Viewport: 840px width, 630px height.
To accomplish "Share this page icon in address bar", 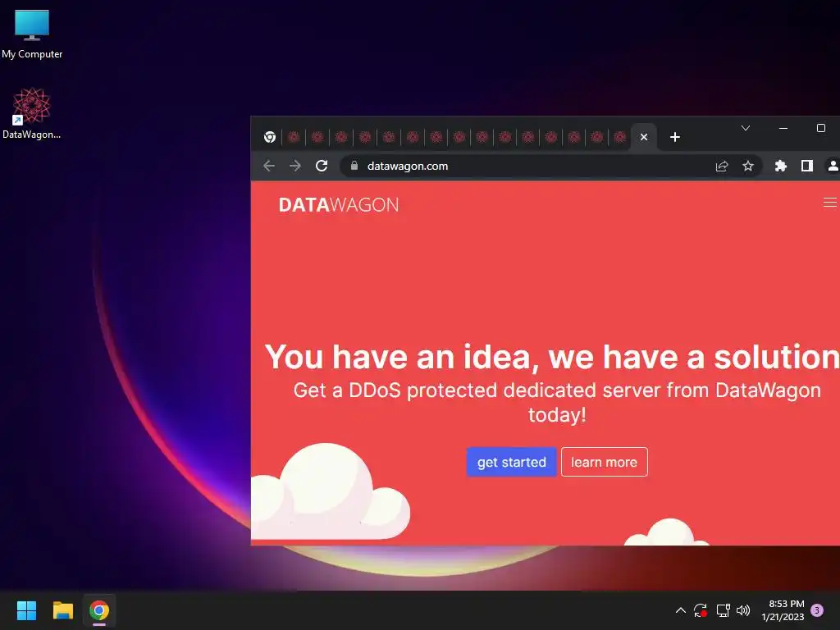I will 722,166.
